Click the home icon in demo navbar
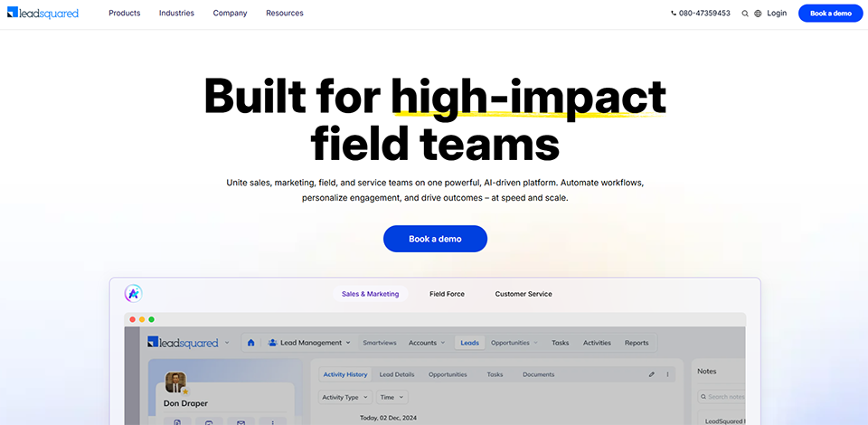Image resolution: width=868 pixels, height=425 pixels. pos(250,343)
